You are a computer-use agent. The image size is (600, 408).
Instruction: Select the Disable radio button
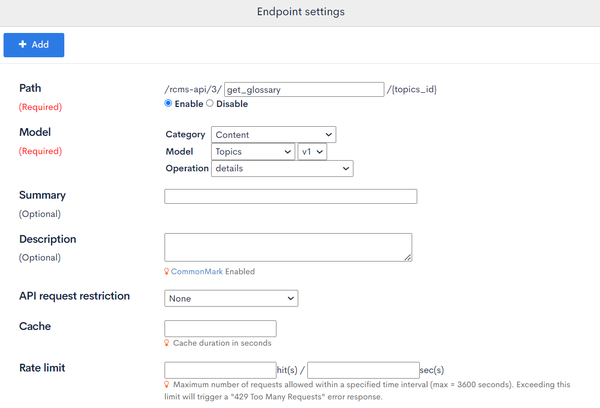click(x=210, y=103)
